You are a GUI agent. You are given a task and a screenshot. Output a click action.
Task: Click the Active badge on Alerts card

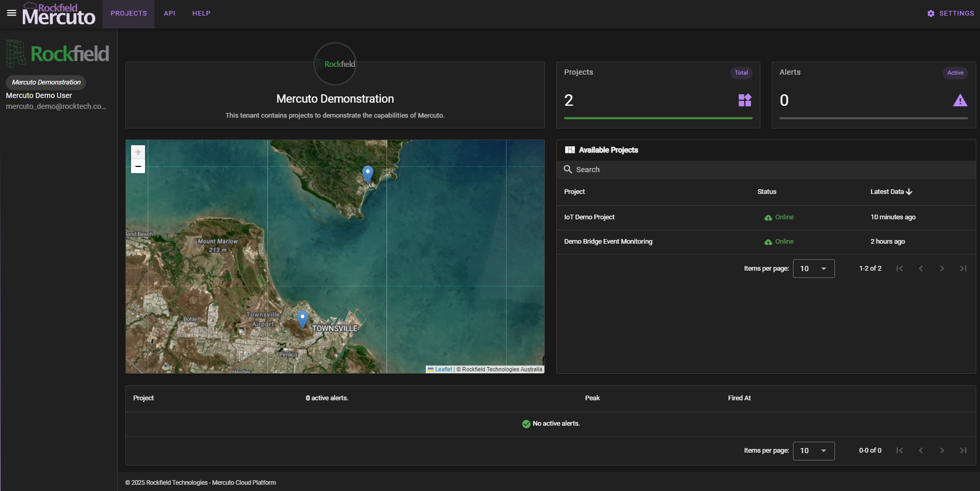tap(955, 73)
